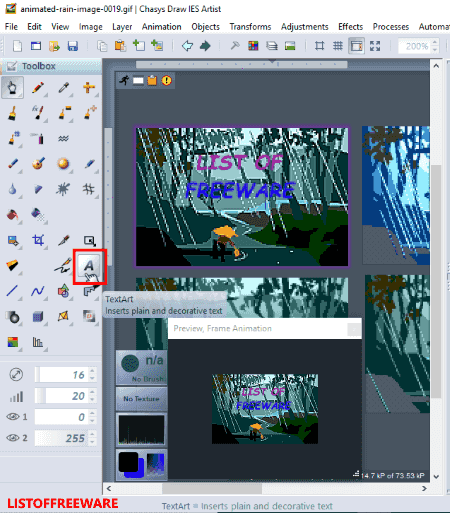Select the straight line tool
The height and width of the screenshot is (513, 450).
[12, 291]
